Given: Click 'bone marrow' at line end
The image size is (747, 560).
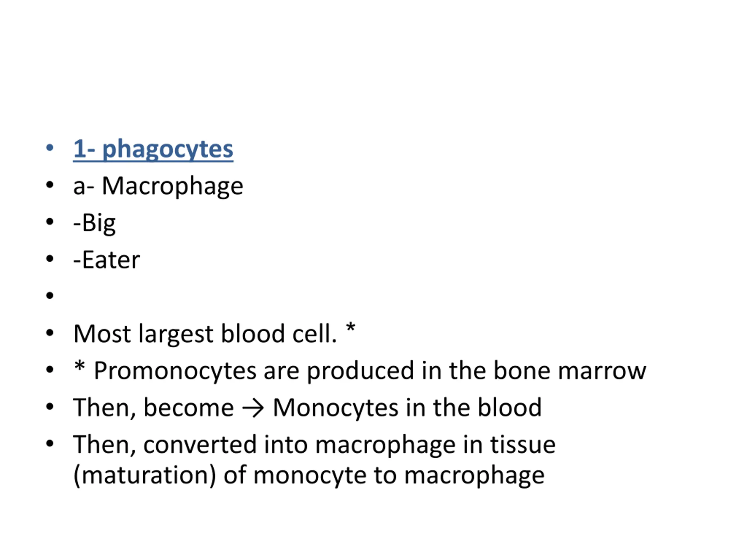Looking at the screenshot, I should 570,371.
